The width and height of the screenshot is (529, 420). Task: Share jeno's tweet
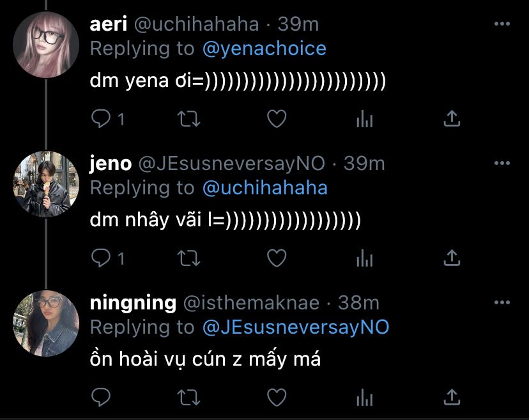452,258
